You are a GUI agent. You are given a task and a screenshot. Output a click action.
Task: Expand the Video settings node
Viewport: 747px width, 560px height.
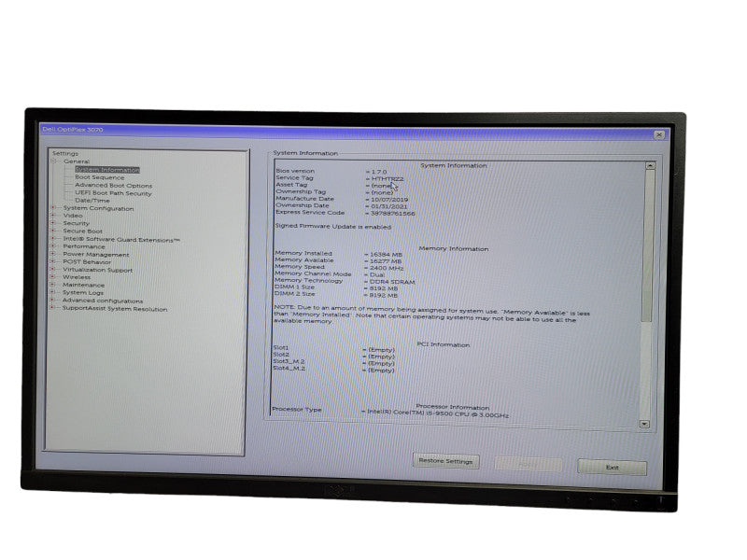click(53, 216)
